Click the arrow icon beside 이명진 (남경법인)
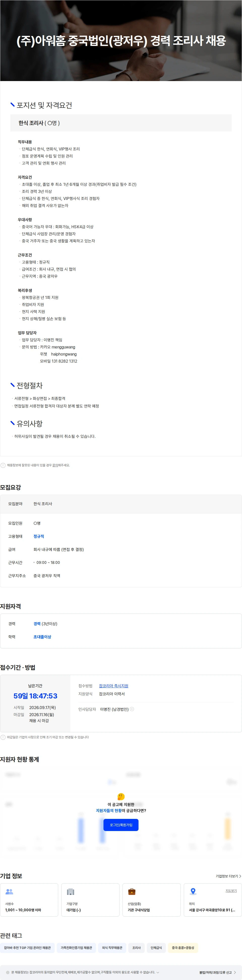This screenshot has height=980, width=242. coord(132,709)
